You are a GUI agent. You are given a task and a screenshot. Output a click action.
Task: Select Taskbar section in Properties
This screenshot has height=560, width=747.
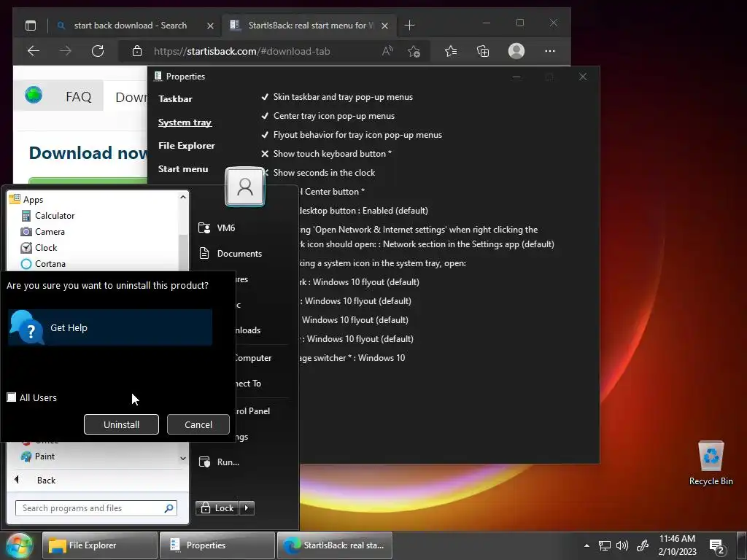pos(175,99)
